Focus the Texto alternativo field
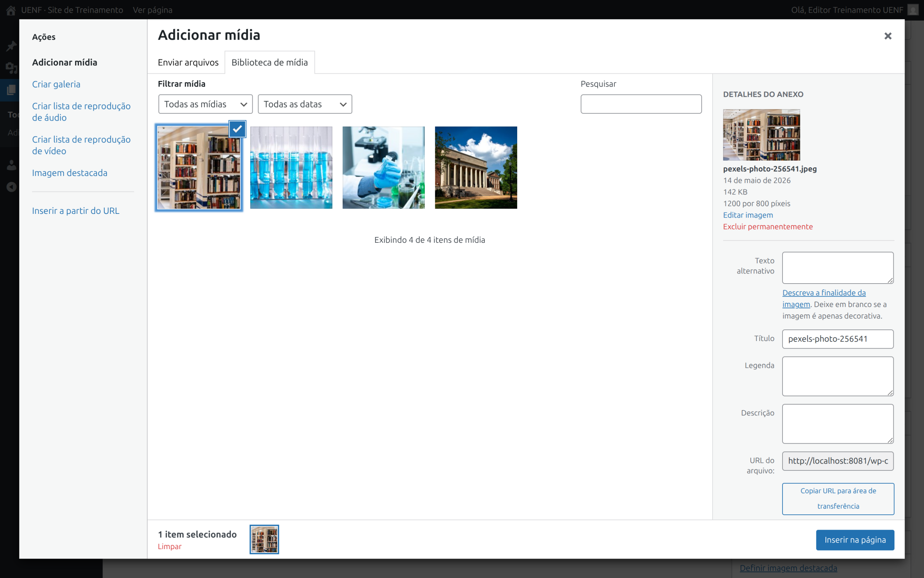The image size is (924, 578). (x=838, y=268)
